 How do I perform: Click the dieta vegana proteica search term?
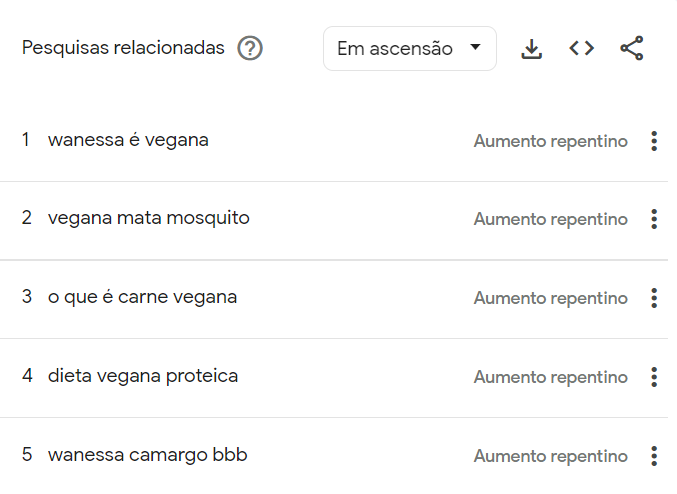(143, 376)
